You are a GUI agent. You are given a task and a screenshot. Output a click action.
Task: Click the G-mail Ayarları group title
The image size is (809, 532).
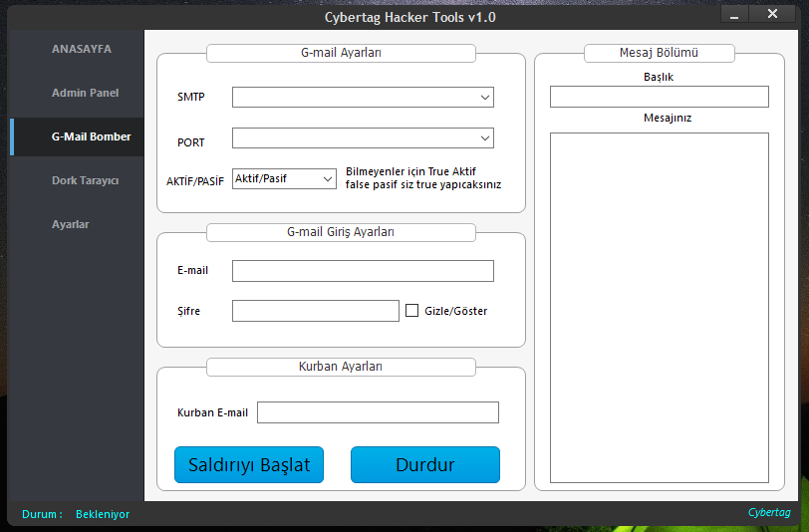[341, 53]
